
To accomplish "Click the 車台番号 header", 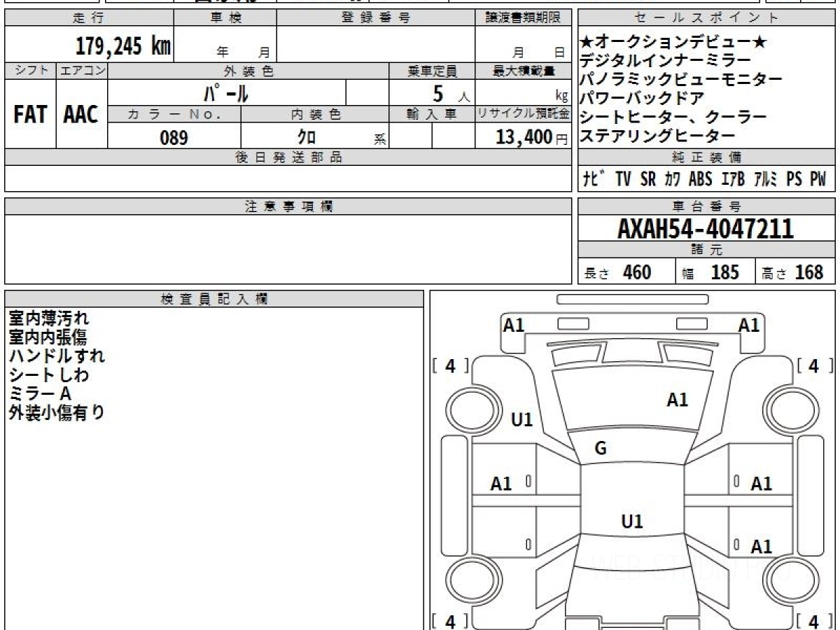I will coord(707,206).
